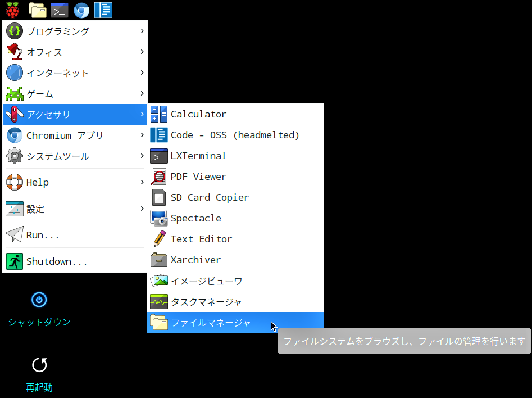
Task: Launch the terminal from the top panel
Action: 60,10
